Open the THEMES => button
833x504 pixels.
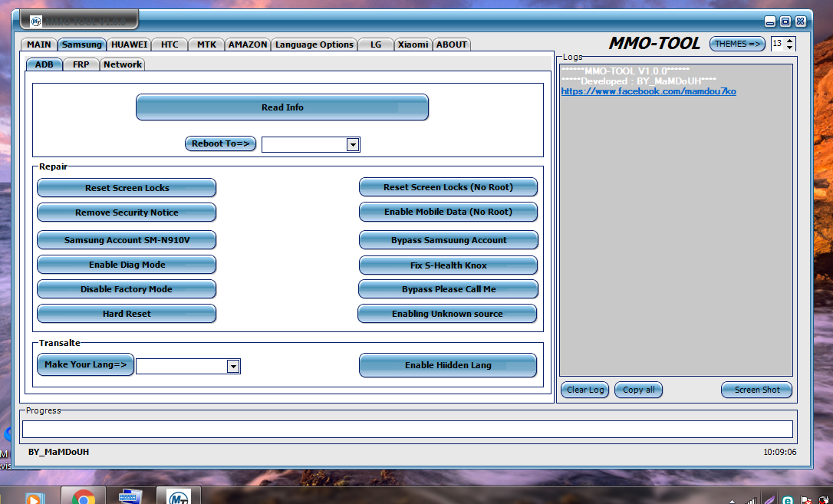point(737,44)
